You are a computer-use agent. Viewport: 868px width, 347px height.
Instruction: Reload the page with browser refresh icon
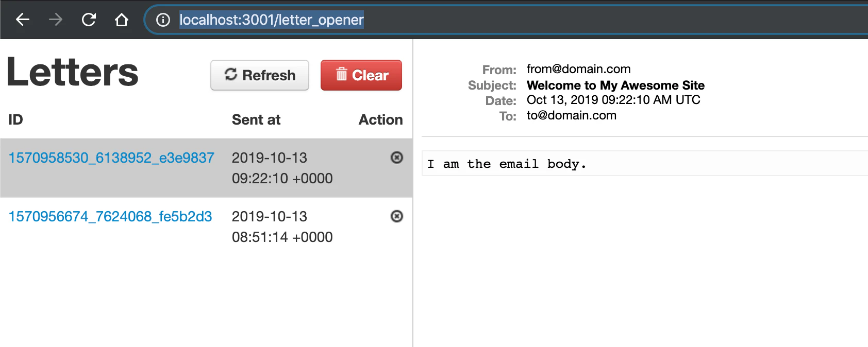[x=89, y=20]
